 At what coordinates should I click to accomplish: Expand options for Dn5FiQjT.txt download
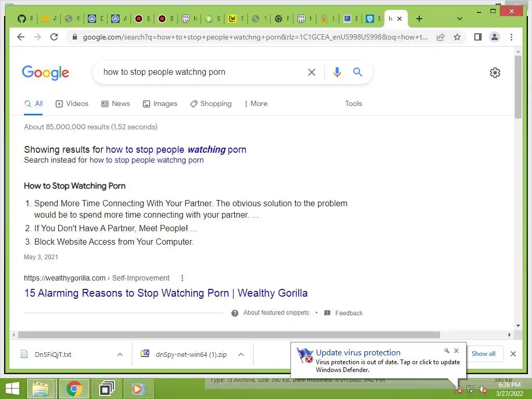pyautogui.click(x=120, y=354)
